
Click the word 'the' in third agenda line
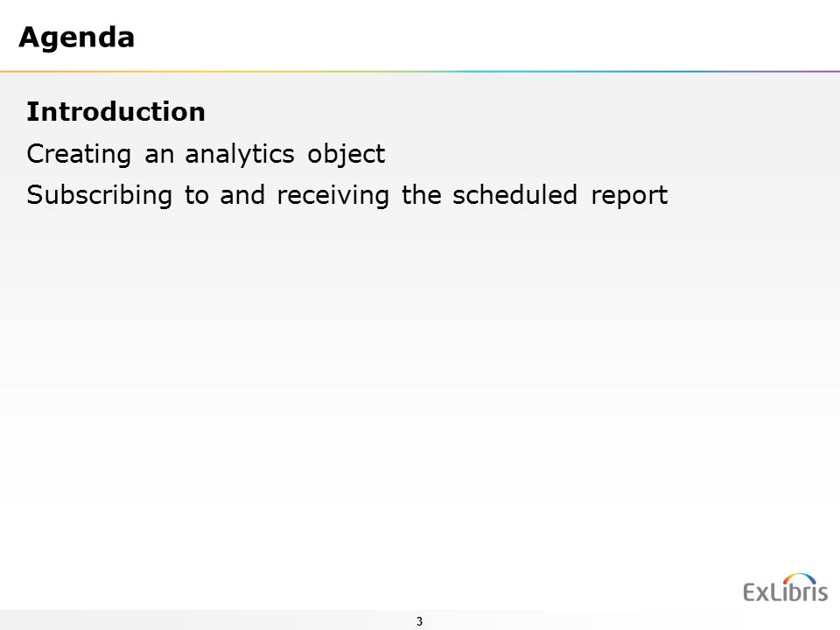(x=422, y=194)
